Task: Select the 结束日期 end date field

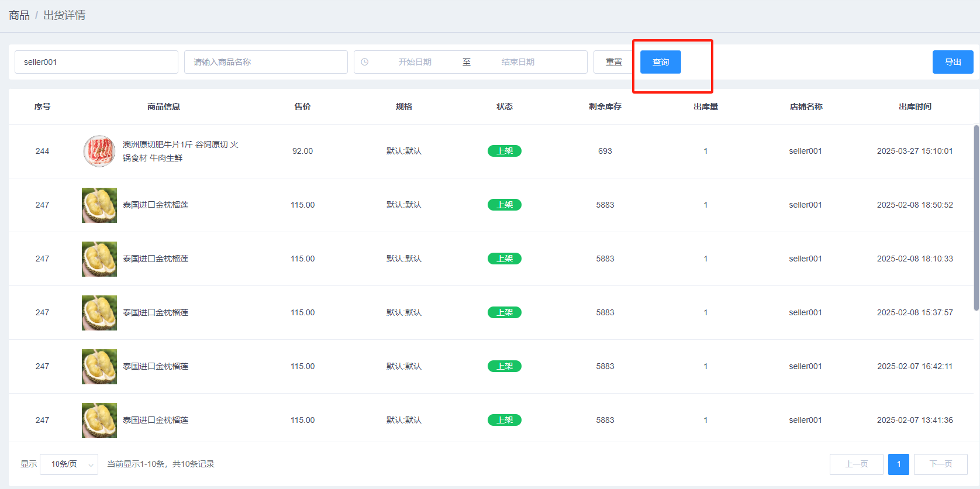Action: (518, 62)
